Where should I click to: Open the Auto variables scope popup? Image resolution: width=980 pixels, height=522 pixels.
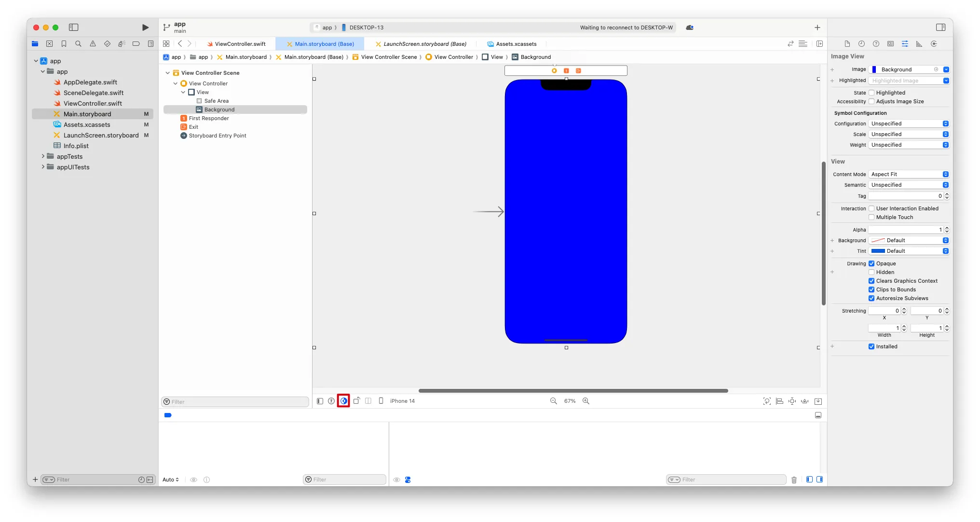pos(171,480)
